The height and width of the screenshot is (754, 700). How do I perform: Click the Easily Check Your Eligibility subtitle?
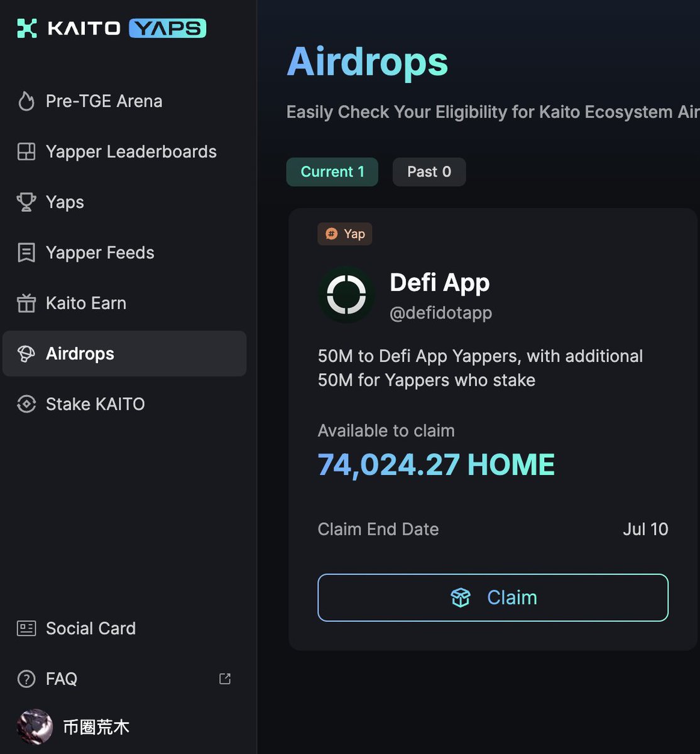493,112
